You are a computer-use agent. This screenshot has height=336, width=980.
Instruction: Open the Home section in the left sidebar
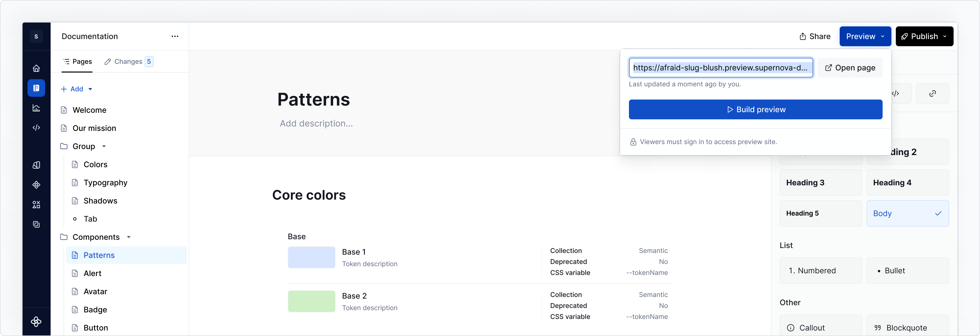[x=36, y=68]
